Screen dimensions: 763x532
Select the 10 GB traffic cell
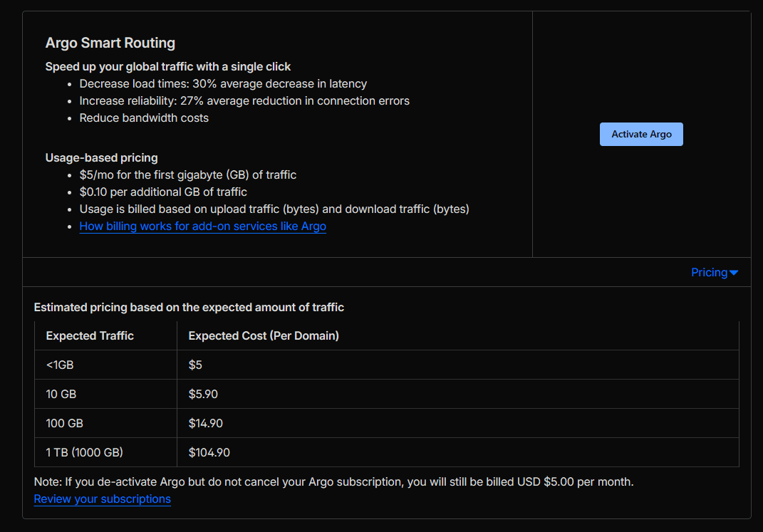click(62, 395)
